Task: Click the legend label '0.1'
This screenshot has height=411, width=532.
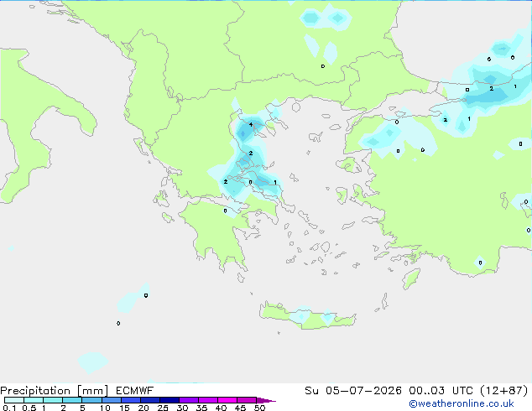Action: point(9,408)
